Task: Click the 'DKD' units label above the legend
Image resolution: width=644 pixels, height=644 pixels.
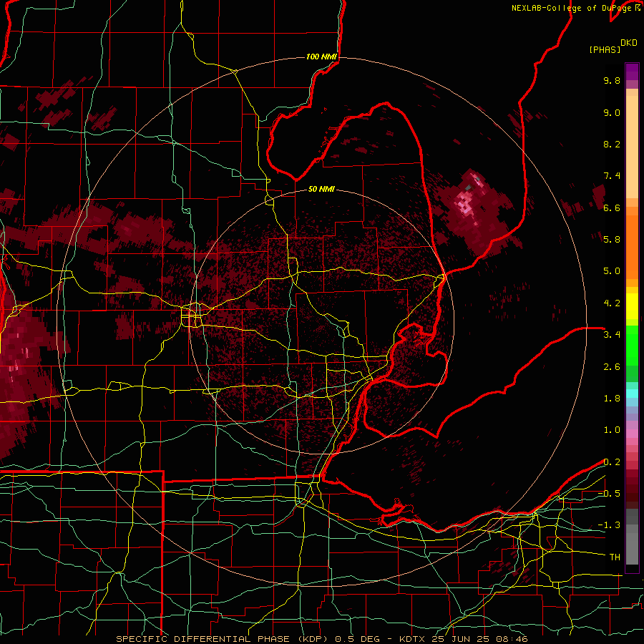Action: coord(629,43)
